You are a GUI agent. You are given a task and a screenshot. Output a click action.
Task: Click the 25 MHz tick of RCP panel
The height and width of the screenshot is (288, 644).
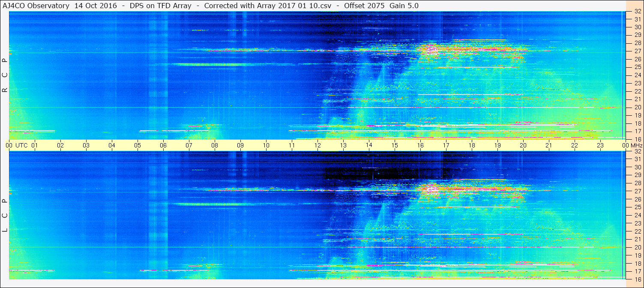[637, 67]
